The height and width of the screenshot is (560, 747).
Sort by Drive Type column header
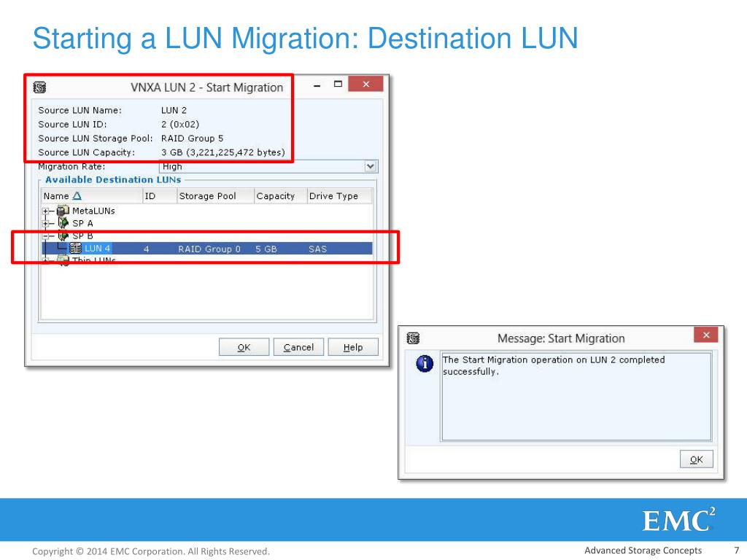(x=339, y=195)
